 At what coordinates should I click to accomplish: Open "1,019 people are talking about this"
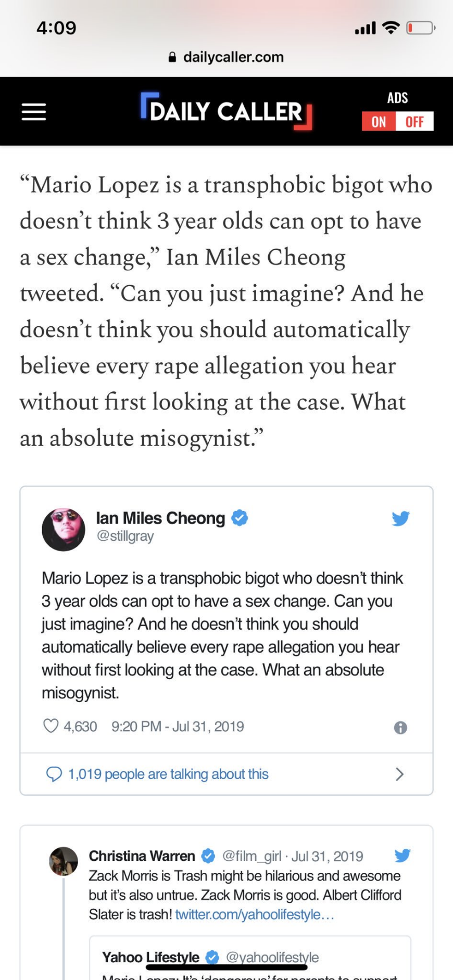click(x=168, y=774)
